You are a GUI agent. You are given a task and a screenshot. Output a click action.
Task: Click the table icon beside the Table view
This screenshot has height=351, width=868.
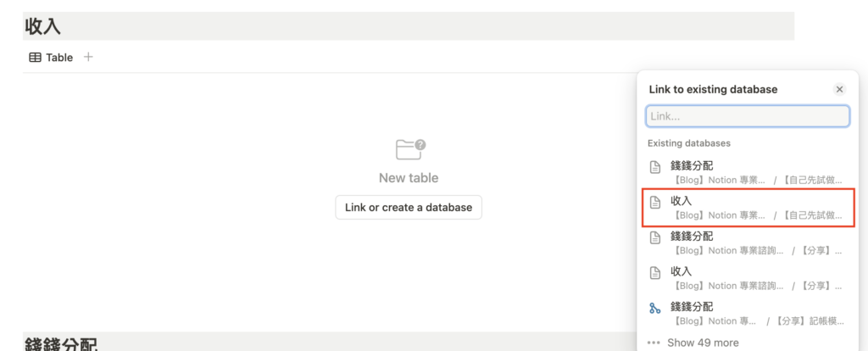[35, 58]
